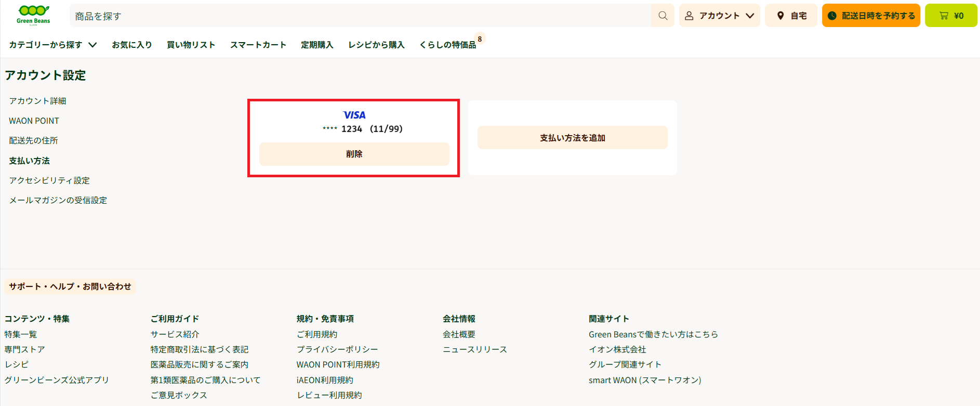The image size is (980, 406).
Task: Open くらしの特価品 menu item
Action: pos(447,45)
